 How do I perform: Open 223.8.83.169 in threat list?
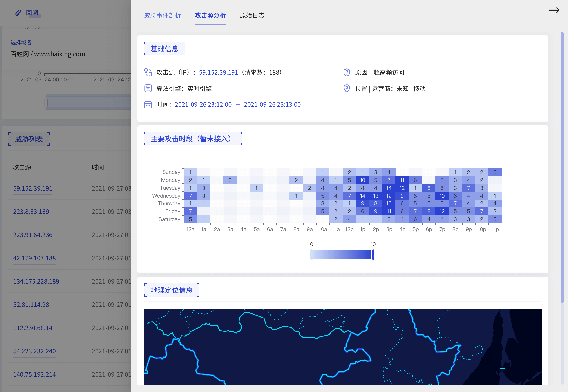point(31,212)
